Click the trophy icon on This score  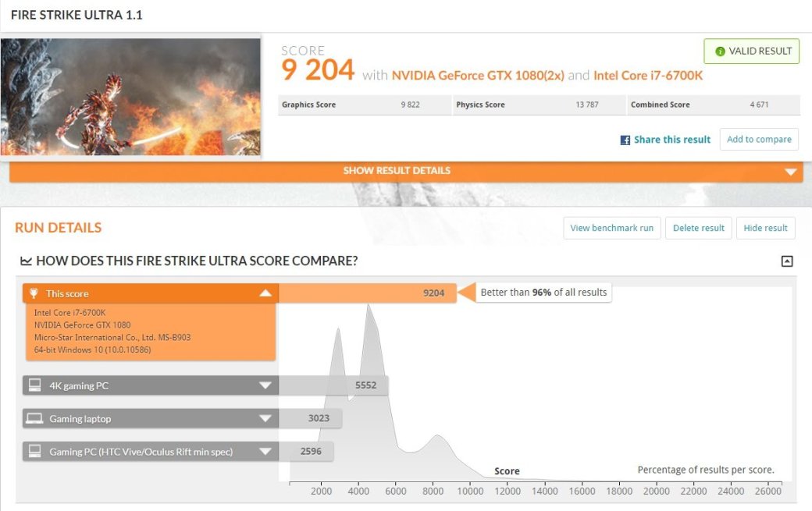[x=34, y=293]
